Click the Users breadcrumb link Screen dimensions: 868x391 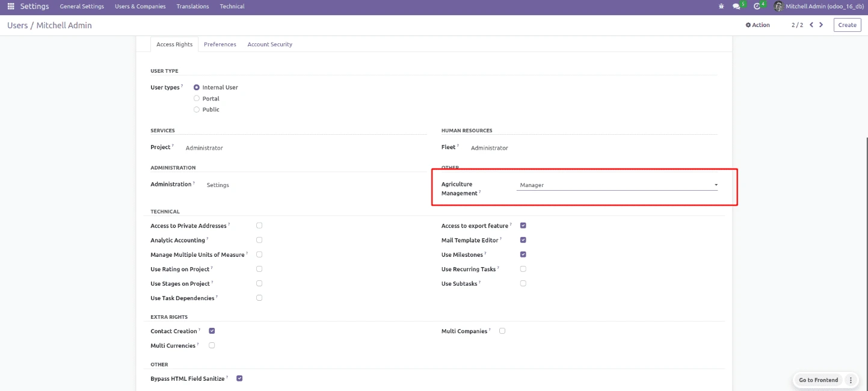(x=17, y=25)
